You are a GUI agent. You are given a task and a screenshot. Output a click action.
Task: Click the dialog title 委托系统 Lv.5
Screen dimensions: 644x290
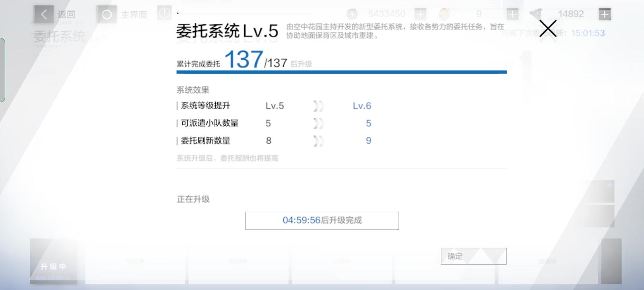pos(227,31)
